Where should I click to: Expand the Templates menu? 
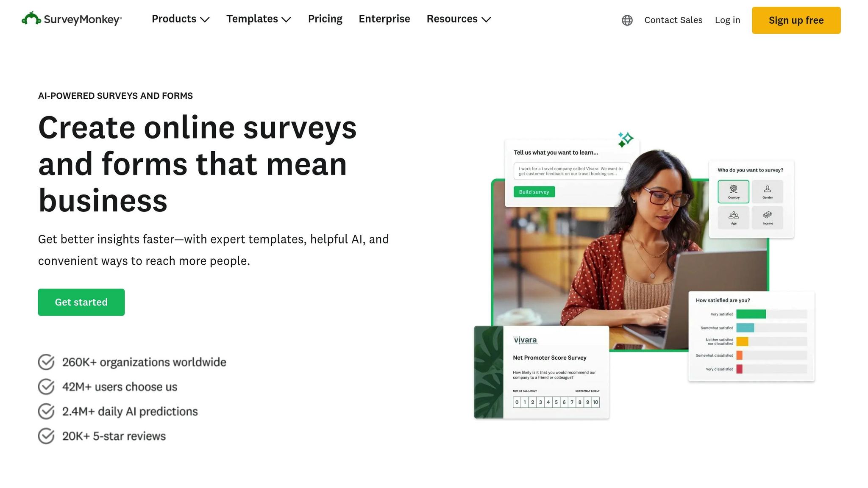259,19
